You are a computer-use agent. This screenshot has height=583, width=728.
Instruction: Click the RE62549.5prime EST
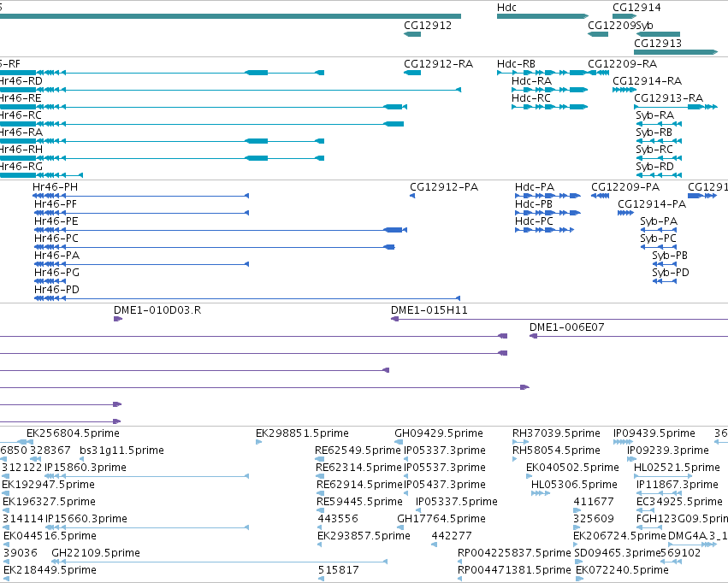click(x=318, y=459)
